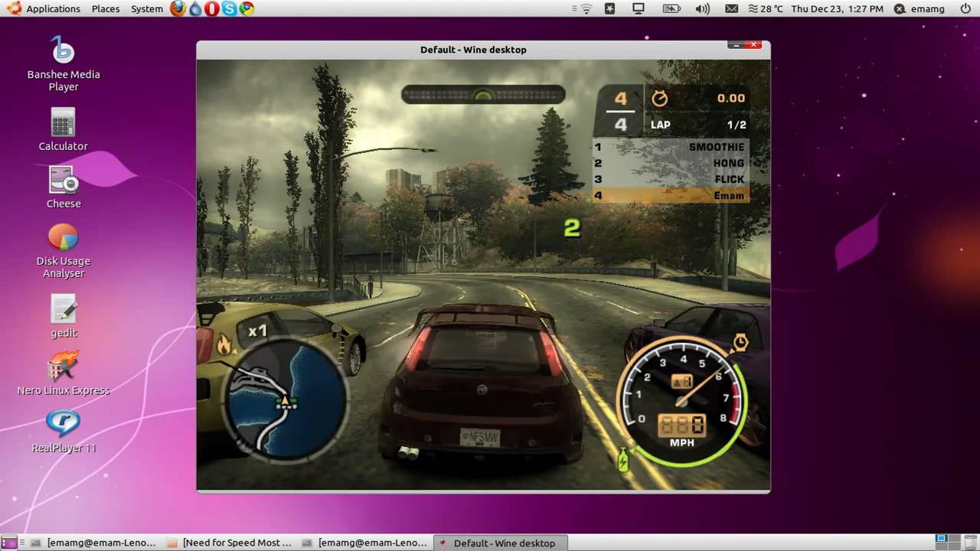Switch to the emamg terminal right of Need for Speed

click(x=364, y=543)
